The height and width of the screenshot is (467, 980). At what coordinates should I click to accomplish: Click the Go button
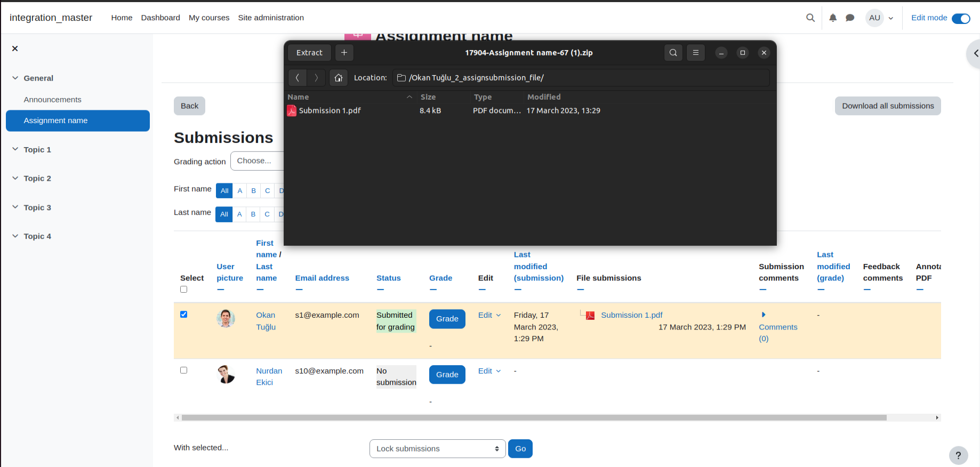[520, 449]
